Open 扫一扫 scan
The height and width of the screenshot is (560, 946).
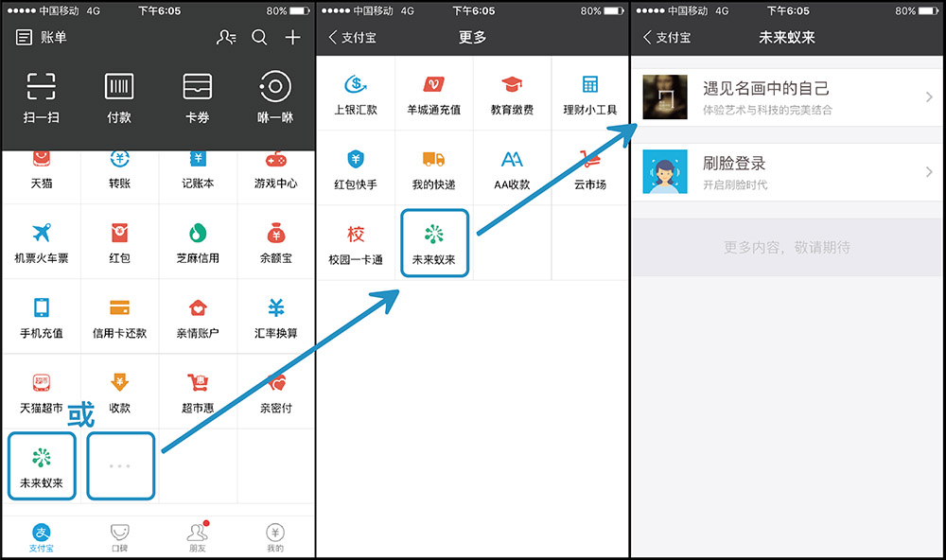pos(41,97)
